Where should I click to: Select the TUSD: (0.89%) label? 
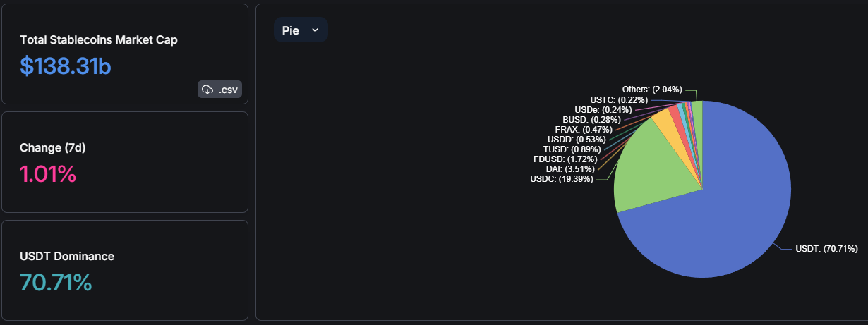click(x=572, y=149)
